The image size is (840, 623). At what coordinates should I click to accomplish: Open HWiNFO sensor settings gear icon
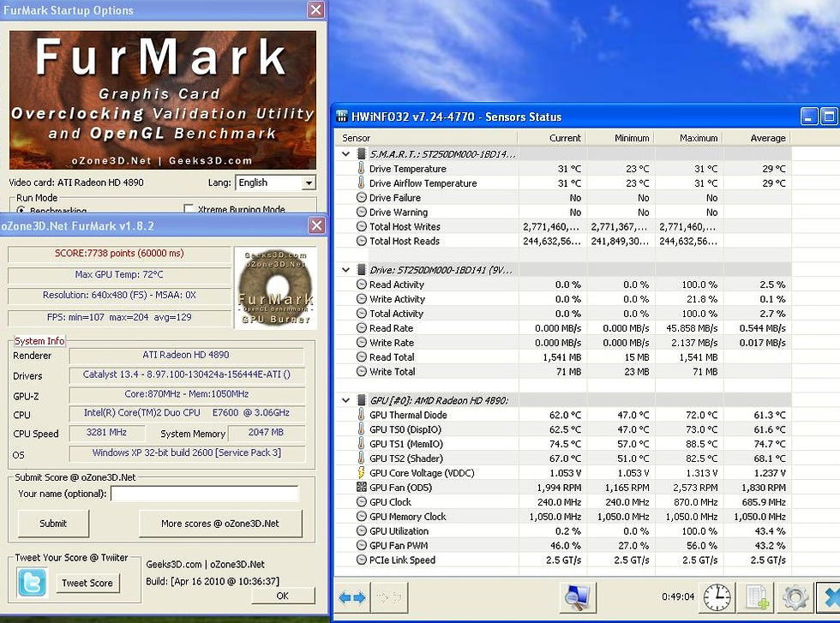[795, 596]
